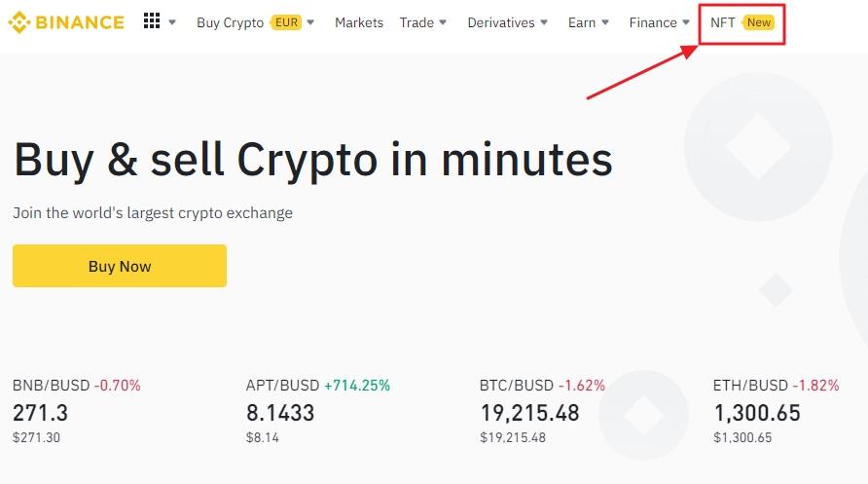
Task: Click the 19,215.48 BTC price value
Action: [529, 413]
